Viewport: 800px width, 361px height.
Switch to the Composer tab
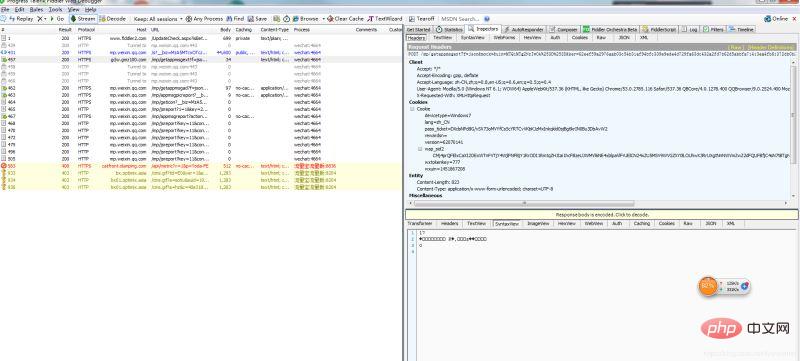point(564,30)
